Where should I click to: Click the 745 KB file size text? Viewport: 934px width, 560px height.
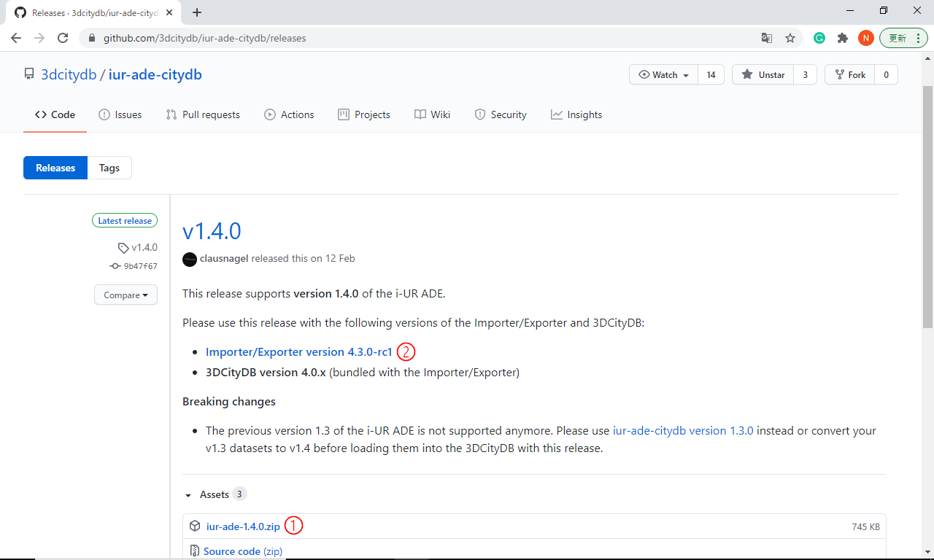[865, 526]
